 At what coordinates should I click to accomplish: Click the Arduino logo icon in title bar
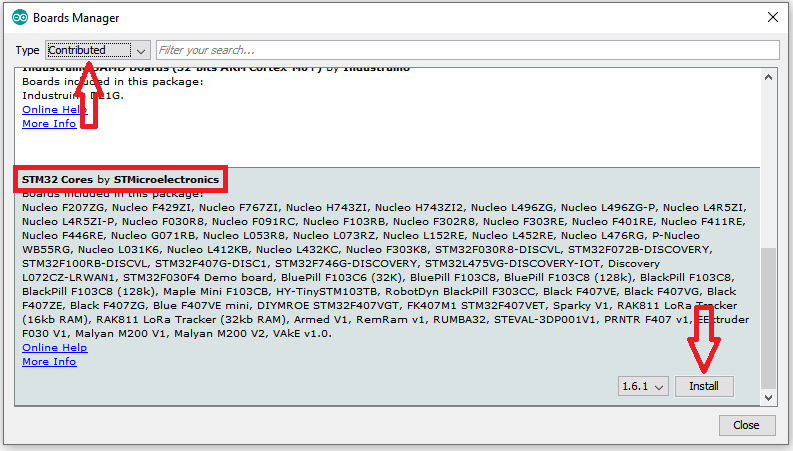tap(20, 17)
